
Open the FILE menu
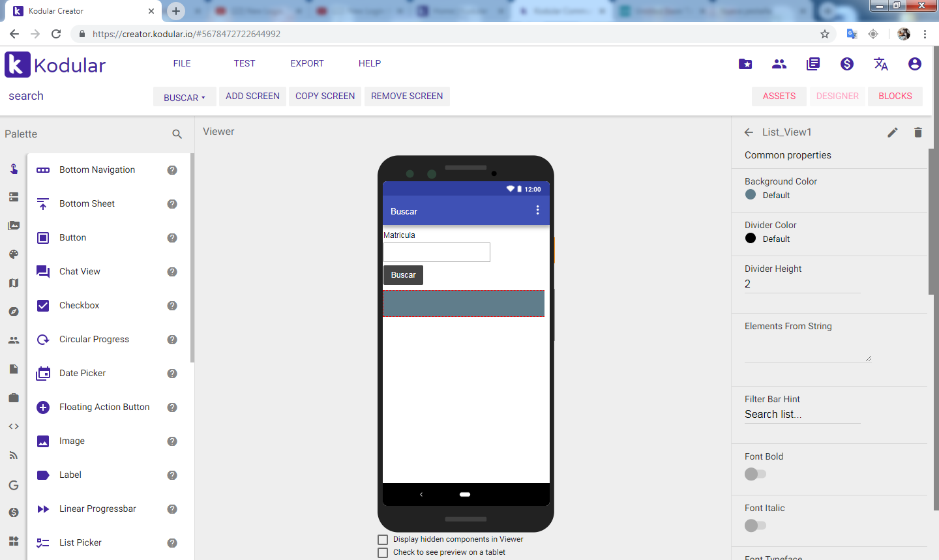182,63
